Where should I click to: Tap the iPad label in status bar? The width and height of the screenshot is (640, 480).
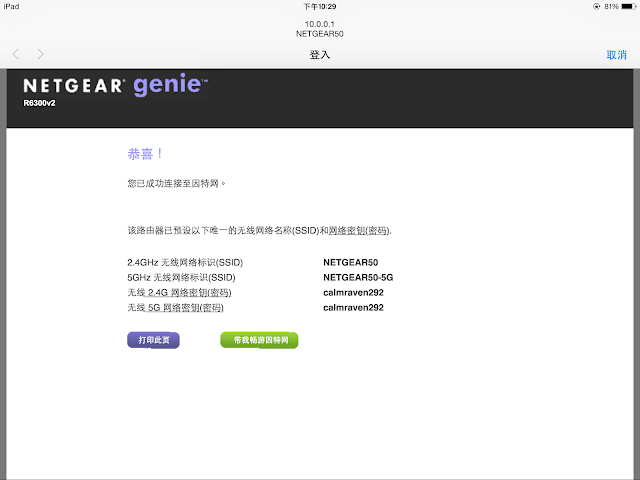tap(11, 7)
